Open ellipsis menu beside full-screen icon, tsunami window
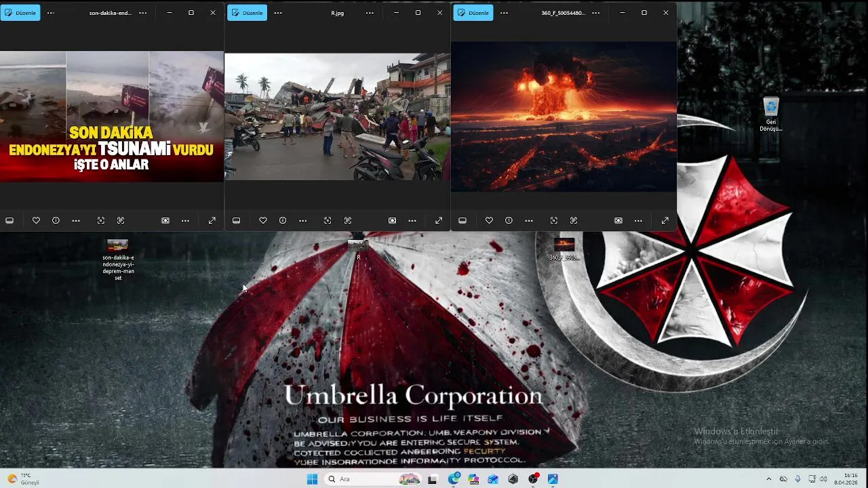 coord(185,220)
